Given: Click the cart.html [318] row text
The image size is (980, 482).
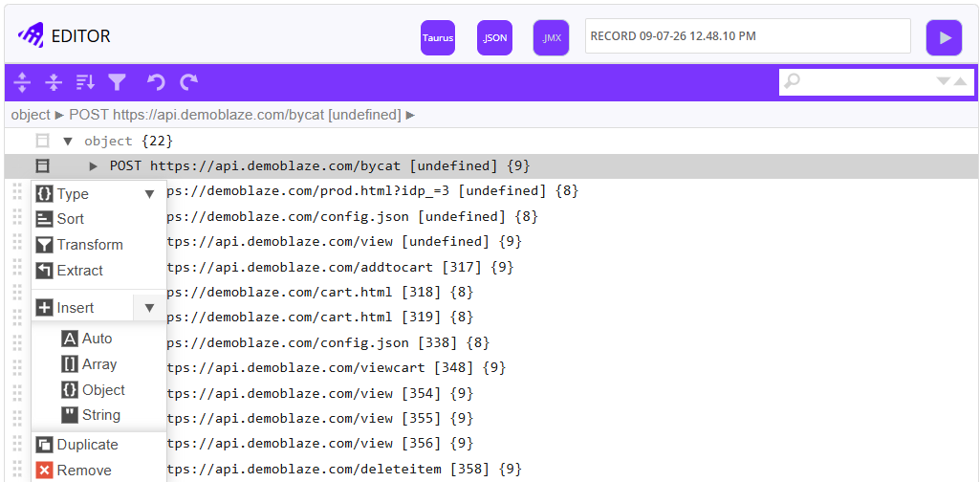Looking at the screenshot, I should pos(320,293).
